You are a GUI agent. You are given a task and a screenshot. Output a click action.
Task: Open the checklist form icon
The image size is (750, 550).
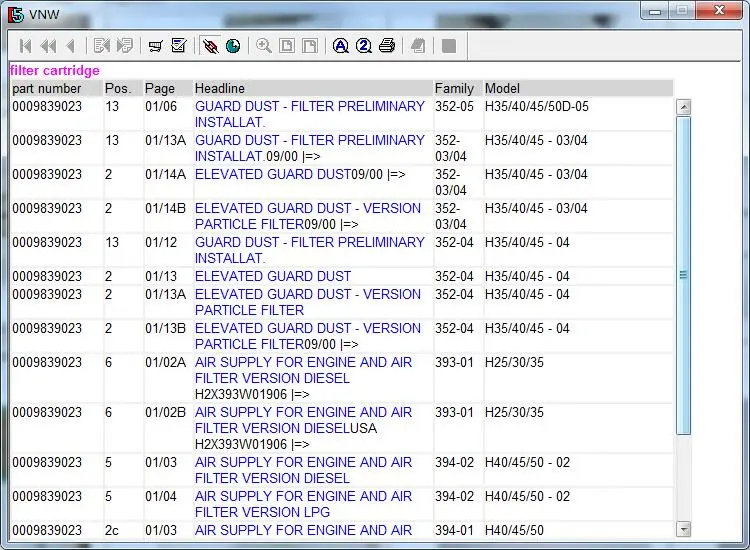coord(178,46)
